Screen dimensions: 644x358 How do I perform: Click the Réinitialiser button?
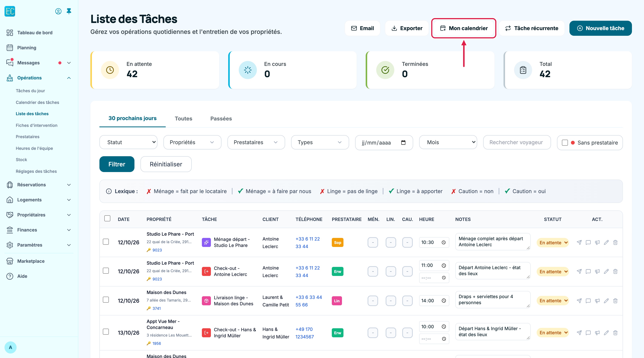pos(166,164)
